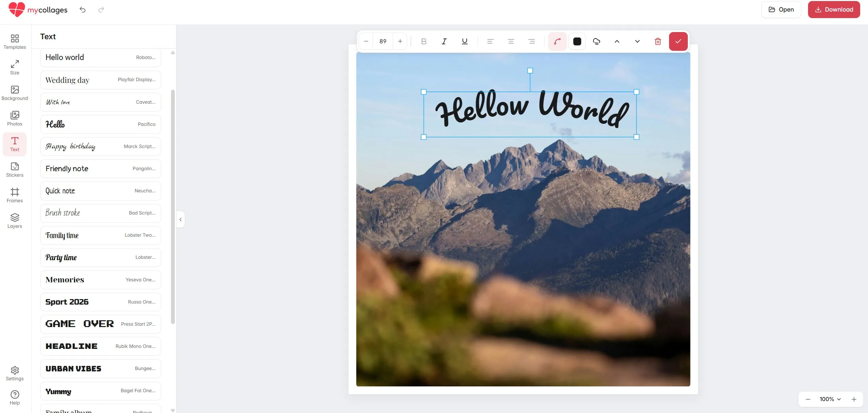
Task: Align text center
Action: (x=511, y=41)
